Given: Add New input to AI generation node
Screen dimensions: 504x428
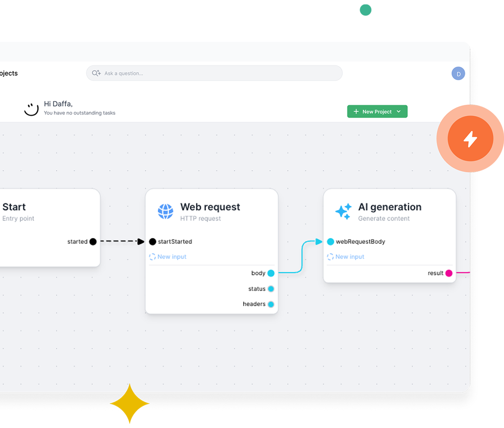Looking at the screenshot, I should (x=346, y=257).
